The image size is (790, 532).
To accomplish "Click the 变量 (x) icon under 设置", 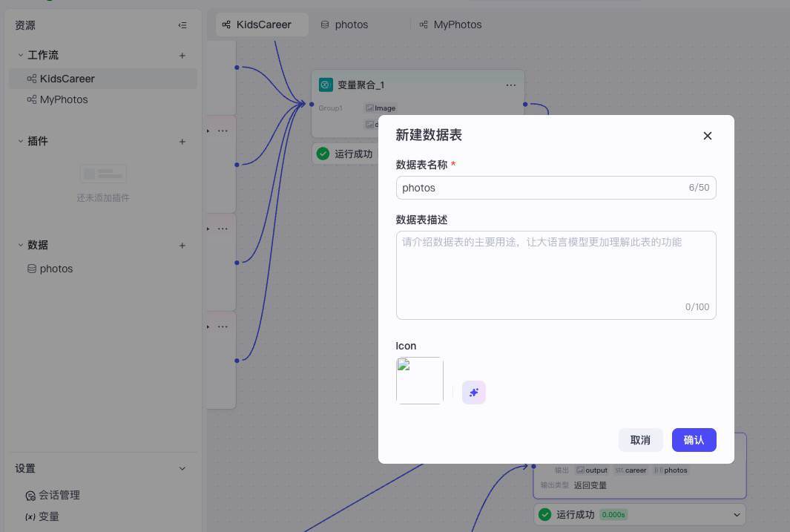I will click(x=30, y=516).
